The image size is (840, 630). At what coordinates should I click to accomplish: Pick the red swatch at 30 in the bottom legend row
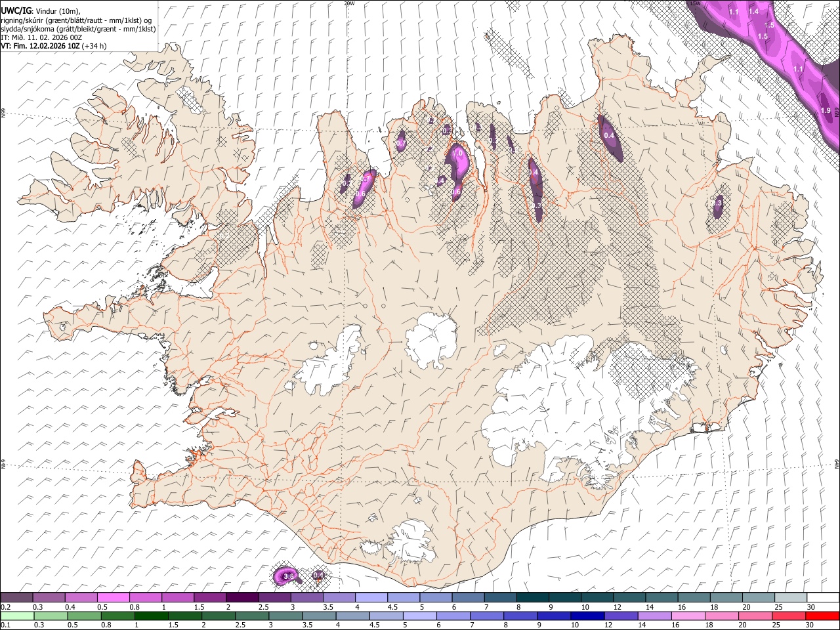click(822, 616)
